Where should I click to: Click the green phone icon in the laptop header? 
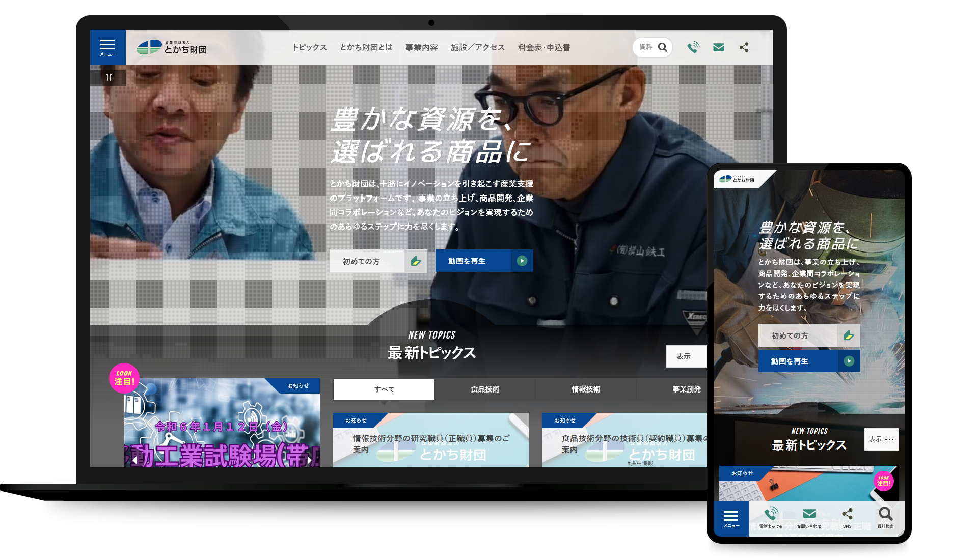click(x=693, y=47)
